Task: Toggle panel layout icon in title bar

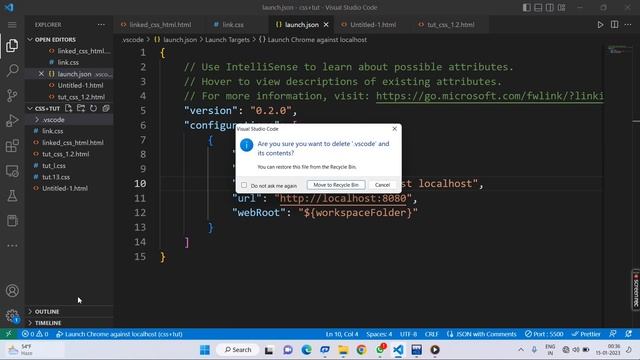Action: tap(538, 8)
